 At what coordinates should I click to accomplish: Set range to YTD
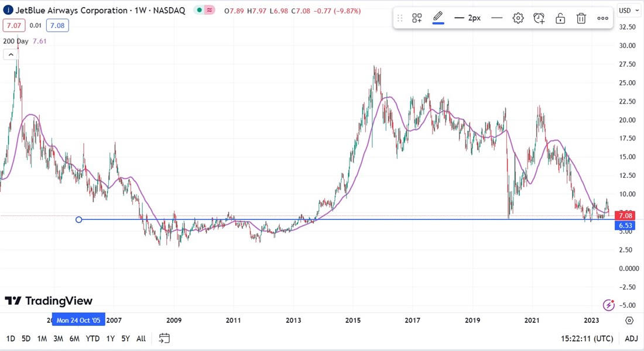tap(93, 339)
